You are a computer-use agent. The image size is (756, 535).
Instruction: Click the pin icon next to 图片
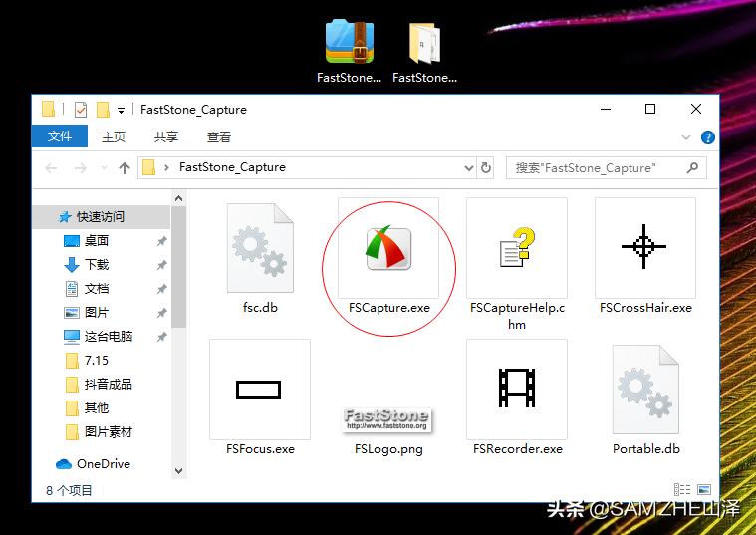(x=162, y=313)
